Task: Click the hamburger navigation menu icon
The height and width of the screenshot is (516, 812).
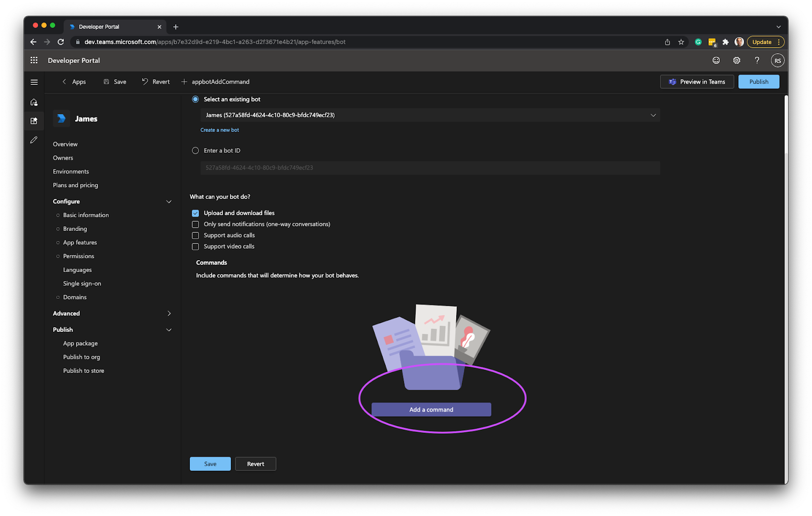Action: (34, 82)
